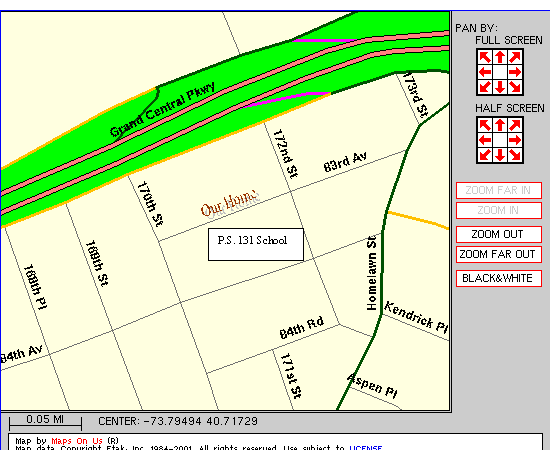Pan half screen down using arrow
Image resolution: width=550 pixels, height=450 pixels.
tap(500, 155)
